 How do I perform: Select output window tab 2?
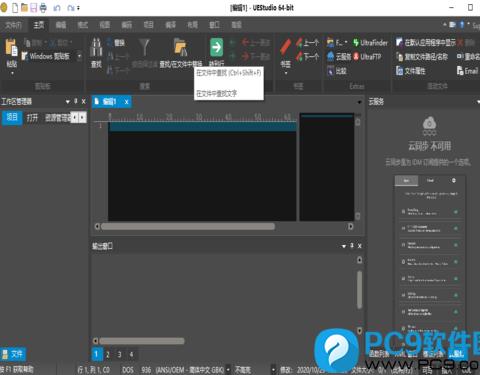tap(108, 354)
